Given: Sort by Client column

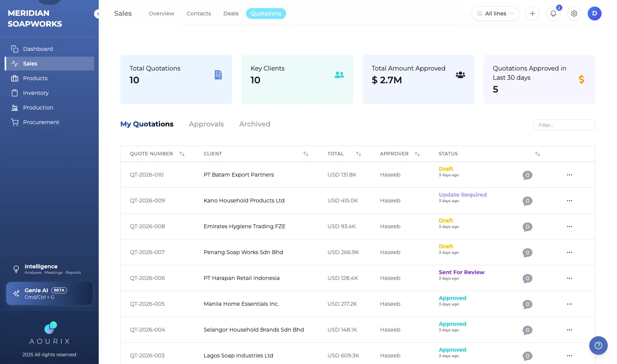Looking at the screenshot, I should click(306, 154).
